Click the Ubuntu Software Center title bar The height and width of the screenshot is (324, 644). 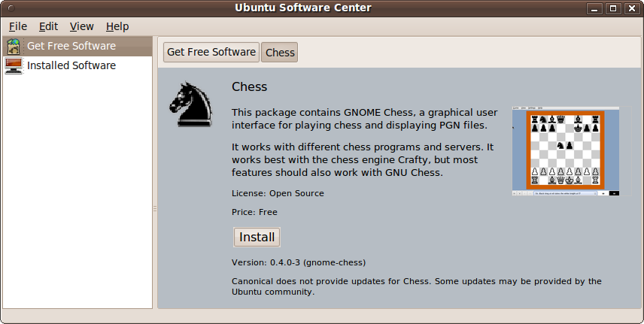[303, 8]
